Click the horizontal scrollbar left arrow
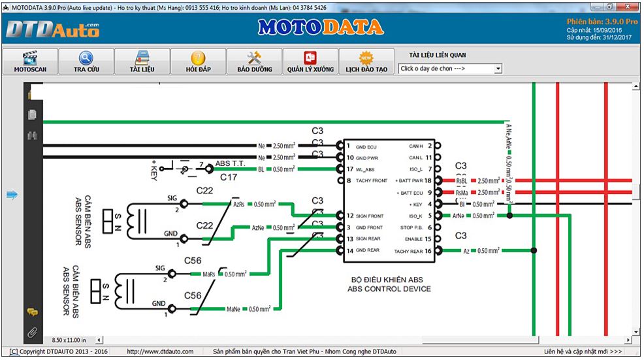Viewport: 644px width, 360px height. click(99, 340)
